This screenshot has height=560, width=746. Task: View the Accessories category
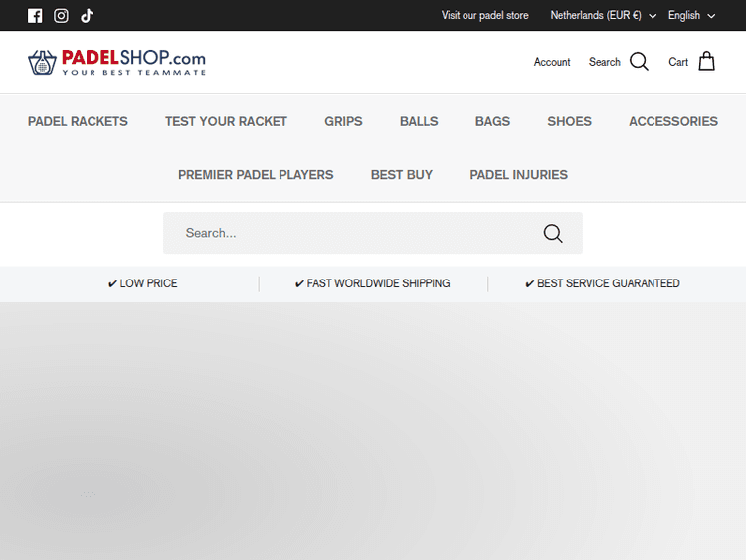tap(672, 121)
